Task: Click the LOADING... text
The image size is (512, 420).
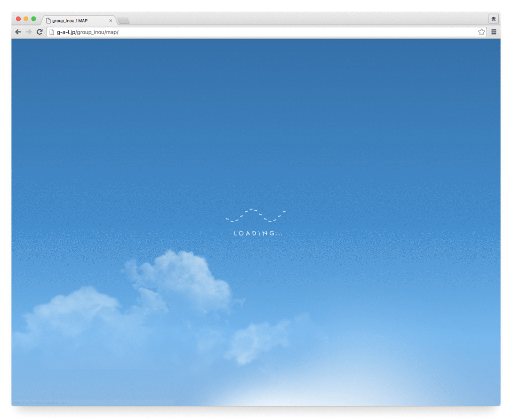Action: pos(258,233)
